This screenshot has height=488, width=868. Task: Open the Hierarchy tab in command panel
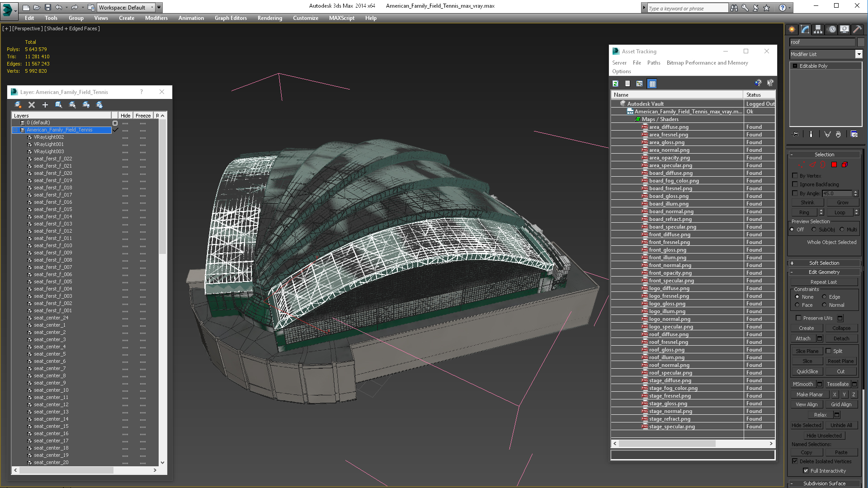(x=818, y=29)
